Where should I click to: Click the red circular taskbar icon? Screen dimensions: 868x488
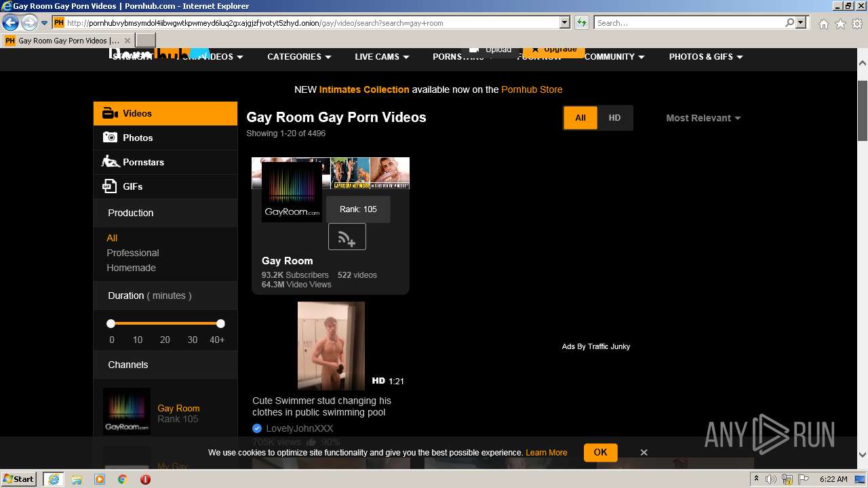pyautogui.click(x=145, y=479)
